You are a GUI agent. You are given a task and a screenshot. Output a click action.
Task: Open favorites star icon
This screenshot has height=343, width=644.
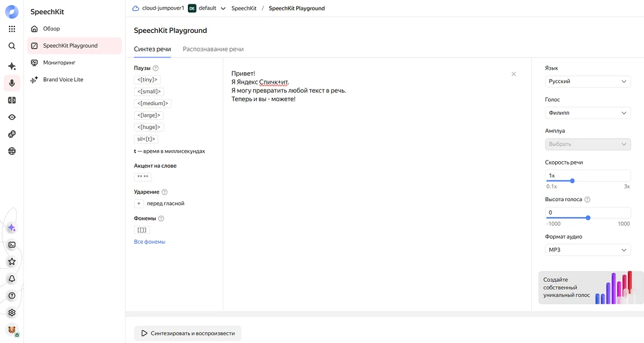coord(12,262)
